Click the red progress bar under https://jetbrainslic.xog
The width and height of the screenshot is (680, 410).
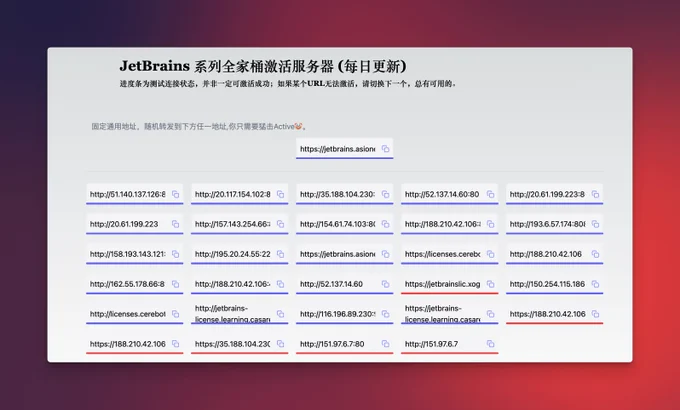click(x=450, y=293)
